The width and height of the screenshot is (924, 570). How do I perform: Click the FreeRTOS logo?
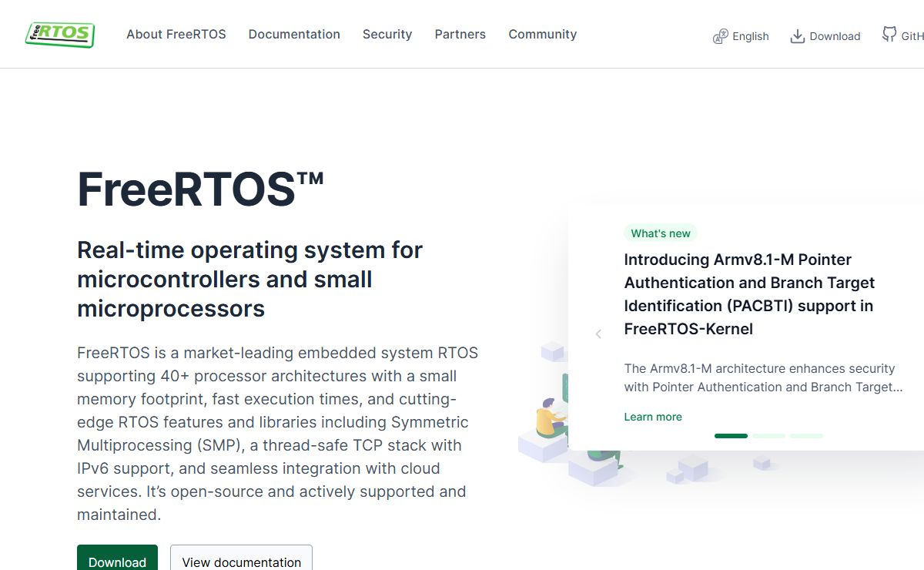(x=60, y=34)
